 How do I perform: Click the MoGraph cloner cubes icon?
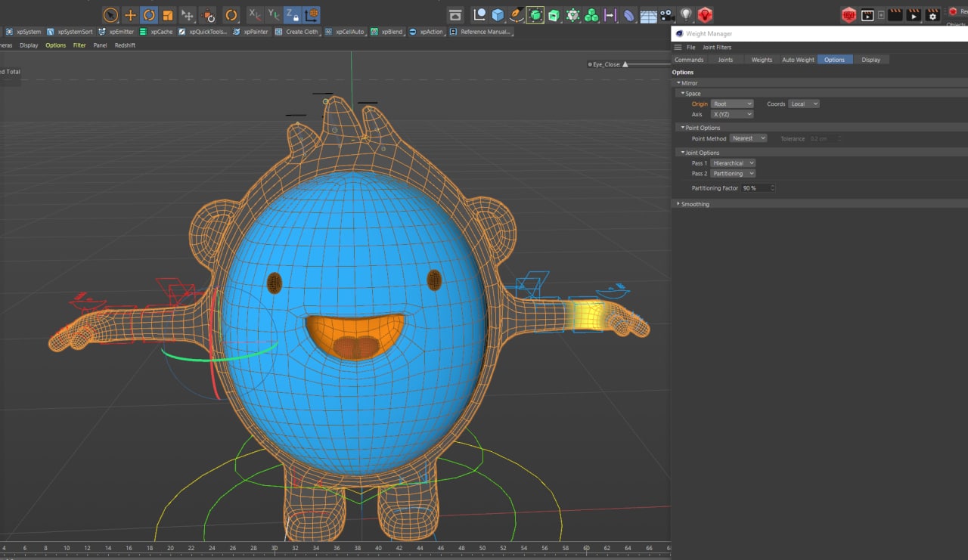pos(591,15)
